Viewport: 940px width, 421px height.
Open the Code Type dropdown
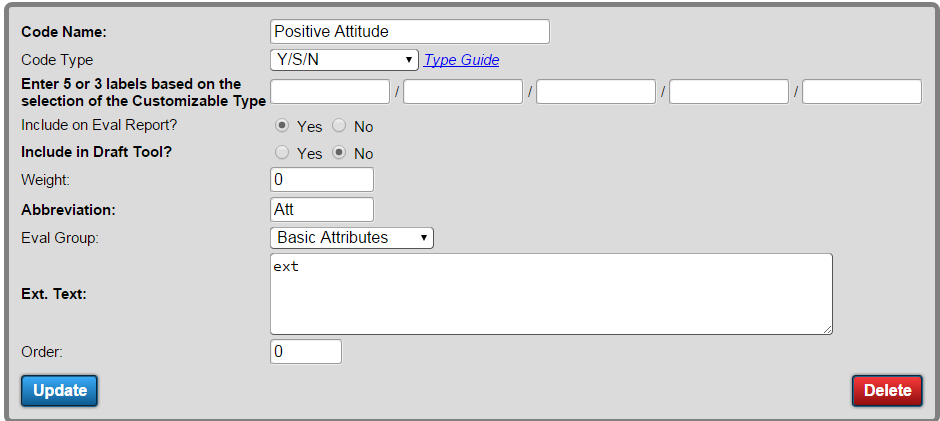(344, 60)
